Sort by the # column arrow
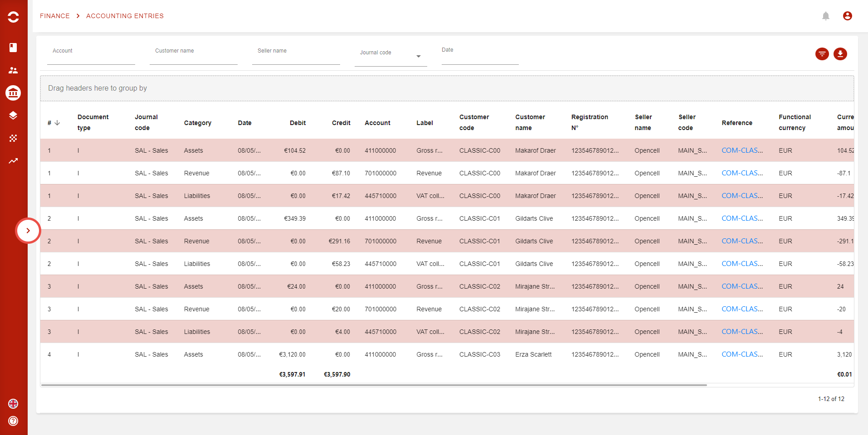Image resolution: width=868 pixels, height=435 pixels. pyautogui.click(x=57, y=123)
